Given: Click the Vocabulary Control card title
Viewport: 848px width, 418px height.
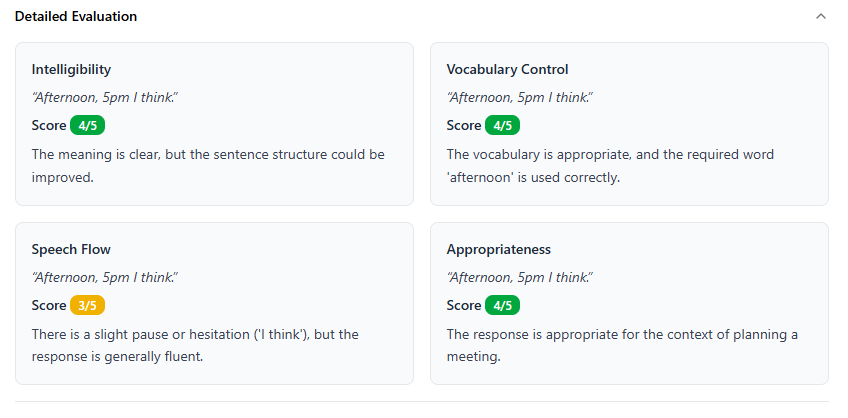Looking at the screenshot, I should coord(507,70).
